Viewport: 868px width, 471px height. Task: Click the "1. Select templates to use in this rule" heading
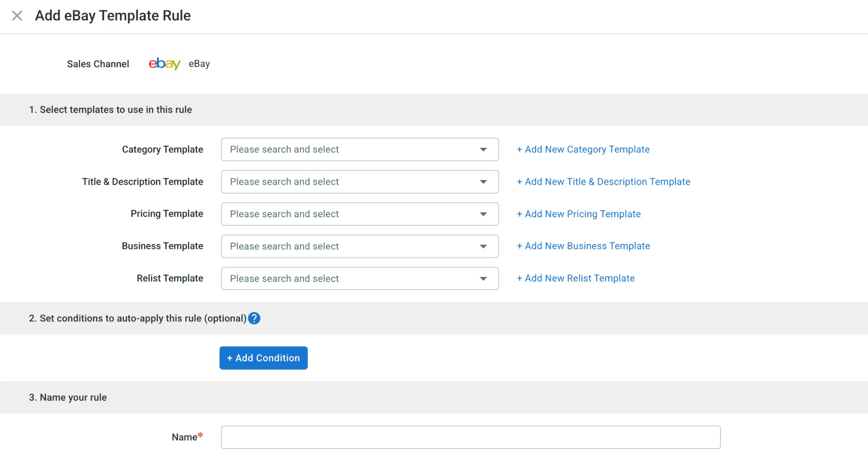[x=110, y=110]
